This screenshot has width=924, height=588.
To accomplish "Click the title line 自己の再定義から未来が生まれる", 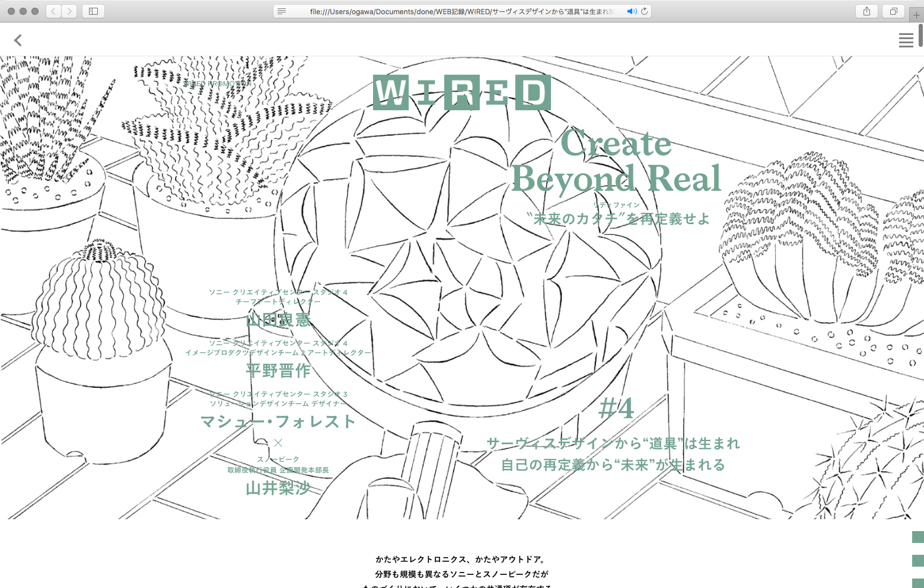I will tap(613, 465).
